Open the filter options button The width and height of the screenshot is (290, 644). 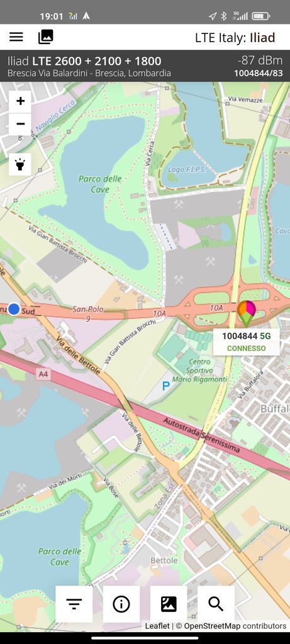(x=74, y=604)
